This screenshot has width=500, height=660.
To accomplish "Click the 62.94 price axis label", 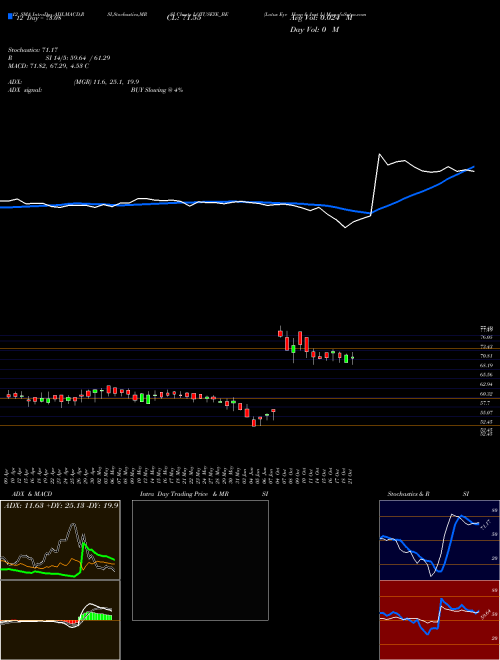I will pyautogui.click(x=487, y=384).
